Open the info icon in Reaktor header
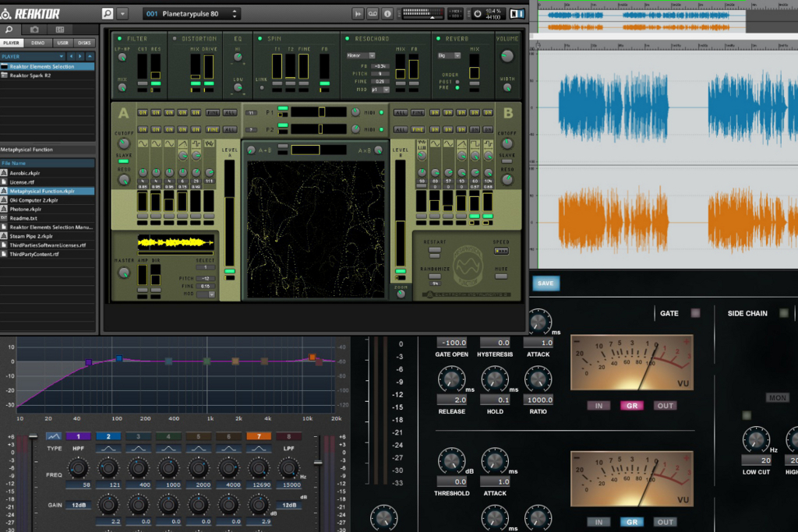Viewport: 798px width, 532px height. click(387, 14)
